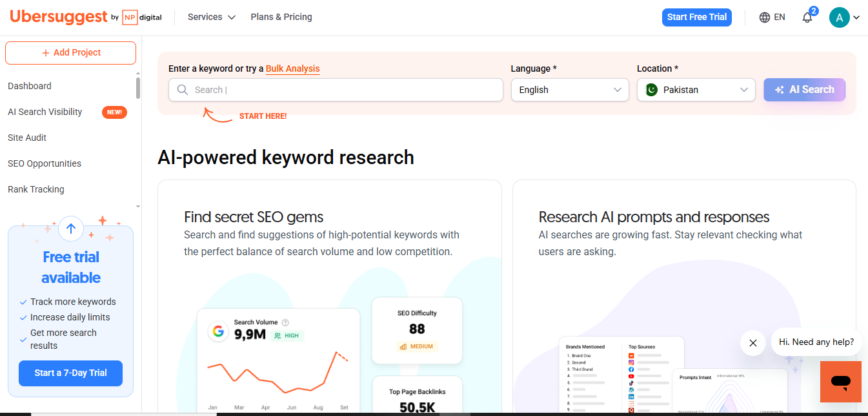
Task: Click the sidebar scroll down arrow
Action: click(138, 206)
